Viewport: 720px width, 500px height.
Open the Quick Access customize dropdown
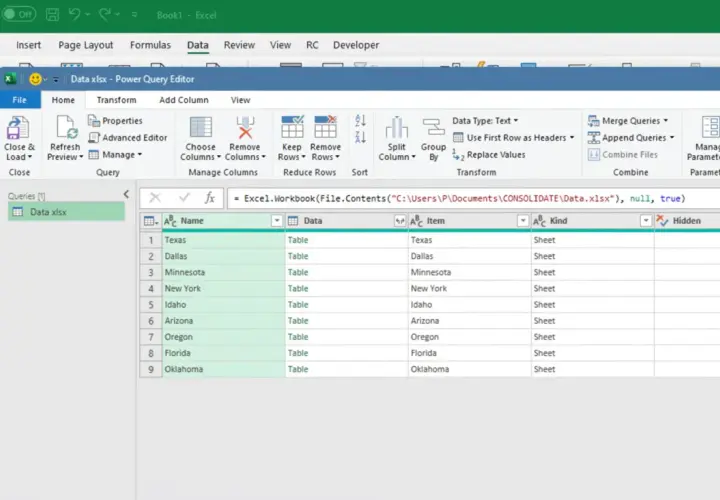[56, 80]
